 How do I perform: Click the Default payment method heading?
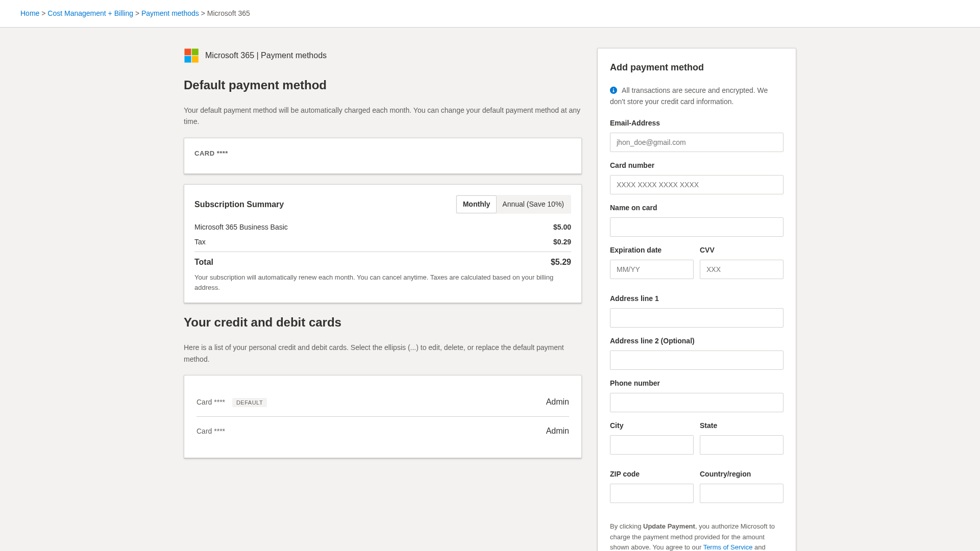coord(255,85)
